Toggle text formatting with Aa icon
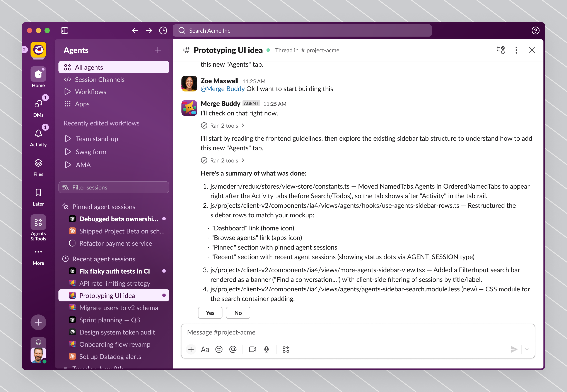 205,349
